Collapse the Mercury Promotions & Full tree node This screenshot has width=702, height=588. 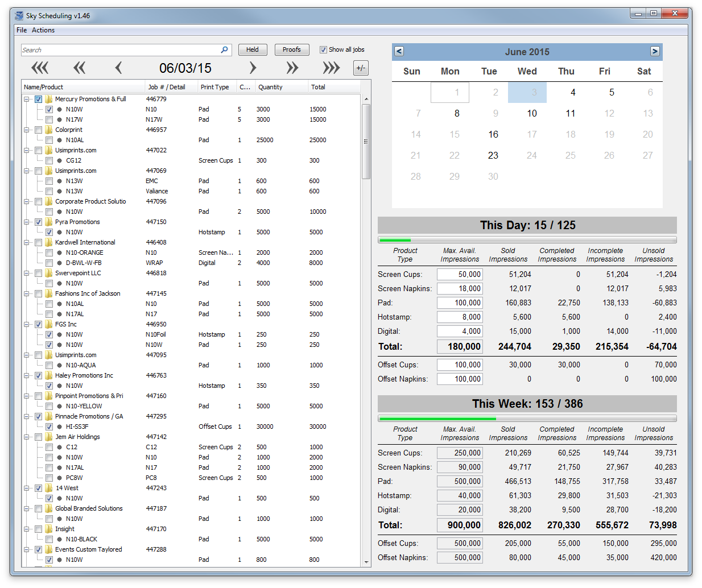tap(27, 99)
